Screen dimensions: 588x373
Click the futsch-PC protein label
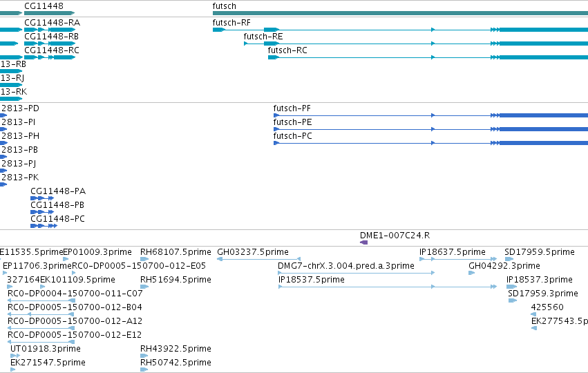[x=292, y=136]
